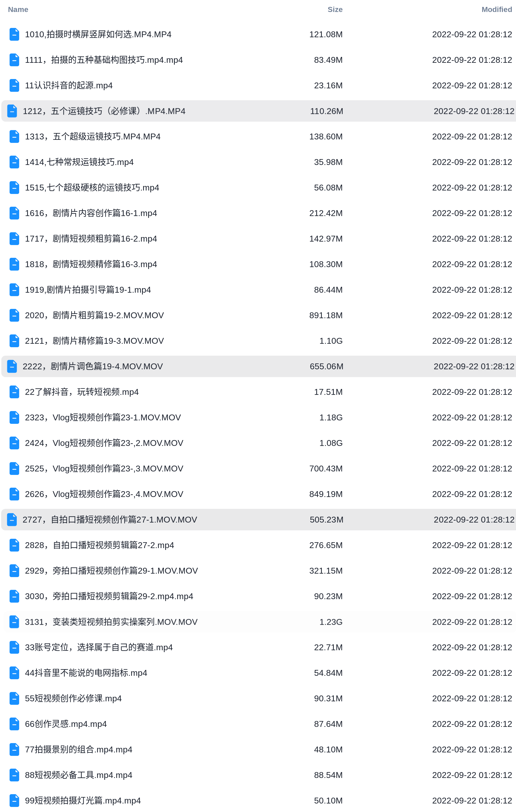Screen dimensions: 516x812
Task: Open file 2727，自拍口播短视频创作篇27-1.MOV.MOV
Action: (110, 520)
